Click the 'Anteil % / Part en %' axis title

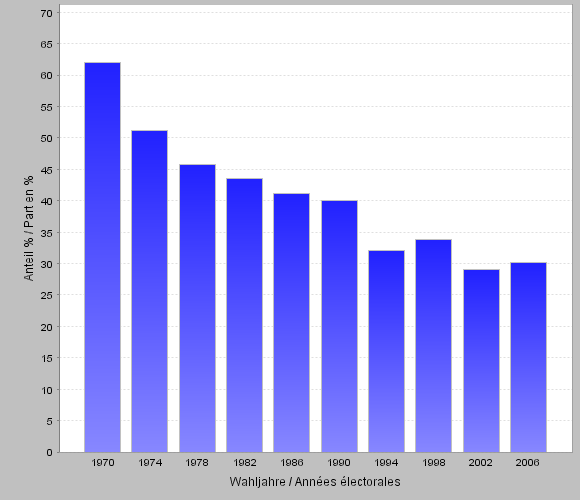click(28, 228)
